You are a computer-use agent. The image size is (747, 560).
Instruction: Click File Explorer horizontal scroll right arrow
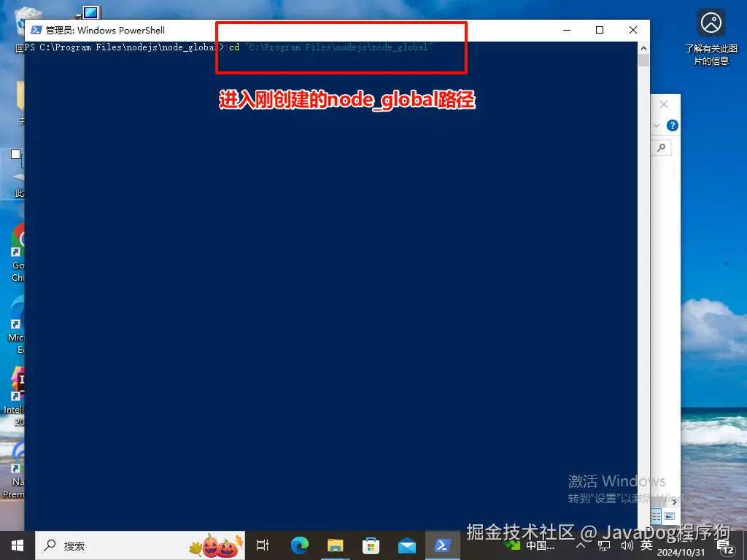[674, 502]
